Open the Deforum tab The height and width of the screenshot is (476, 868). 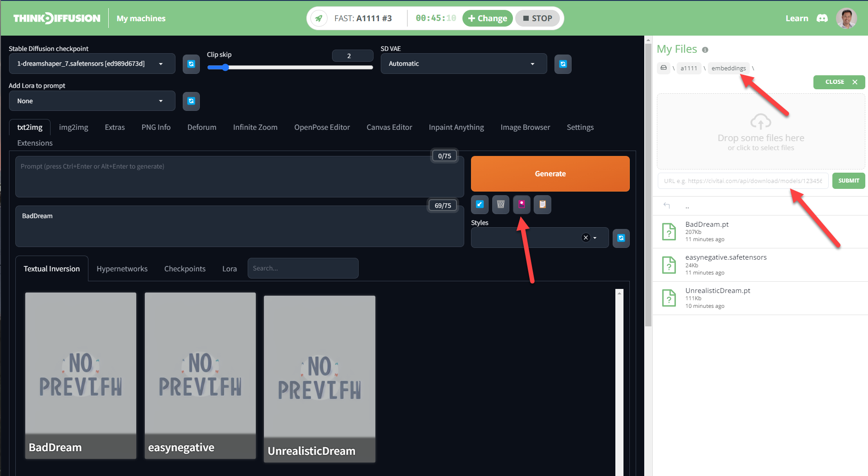[x=202, y=128]
